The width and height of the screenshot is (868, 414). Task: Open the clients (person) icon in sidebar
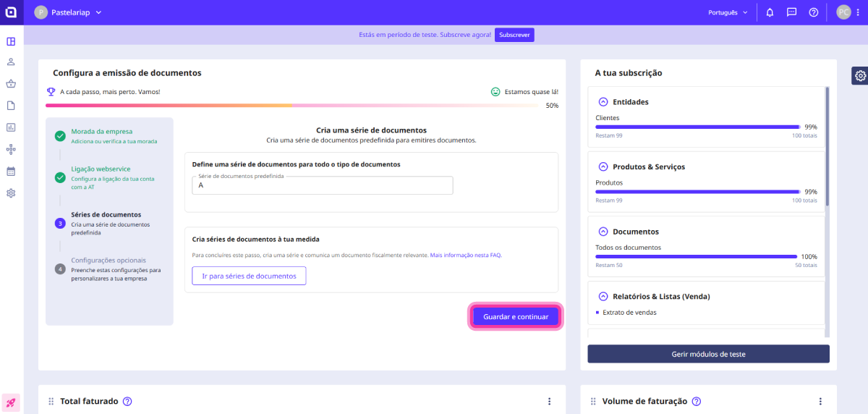(x=11, y=62)
